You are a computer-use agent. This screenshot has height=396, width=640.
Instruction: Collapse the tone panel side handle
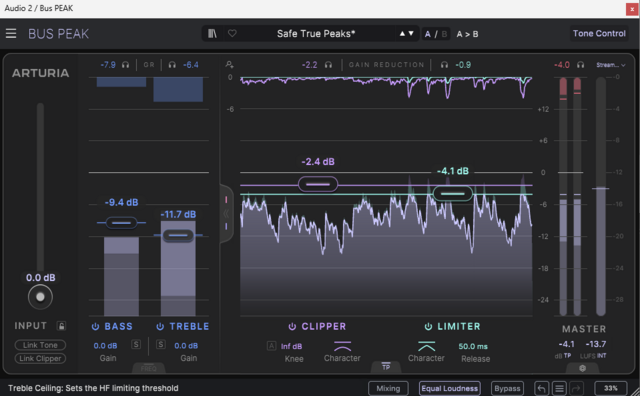click(226, 214)
